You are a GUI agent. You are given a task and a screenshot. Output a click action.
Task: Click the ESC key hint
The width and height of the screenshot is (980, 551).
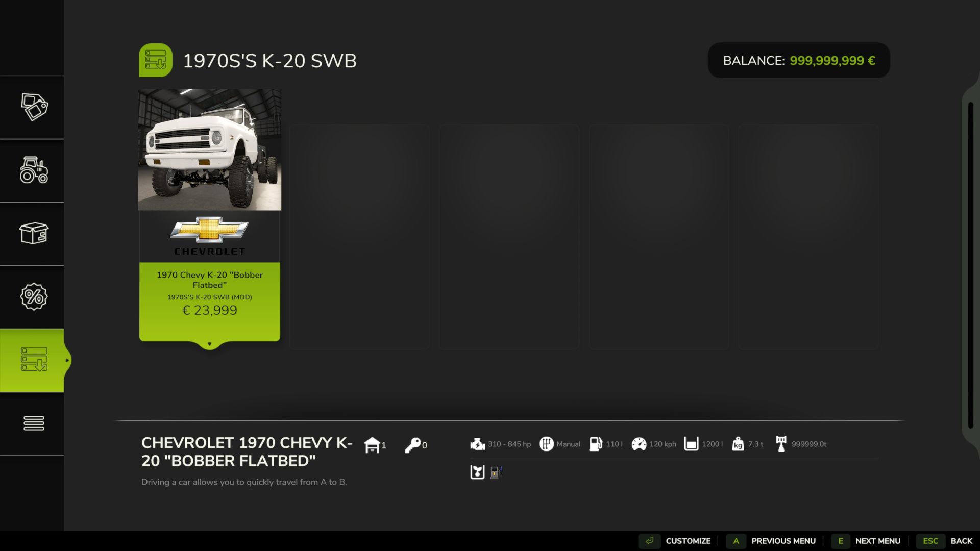coord(930,541)
